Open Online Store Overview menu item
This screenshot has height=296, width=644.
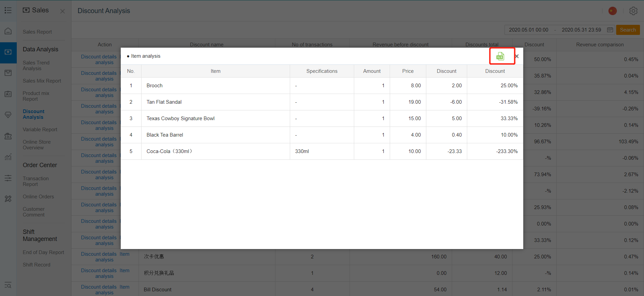click(37, 145)
